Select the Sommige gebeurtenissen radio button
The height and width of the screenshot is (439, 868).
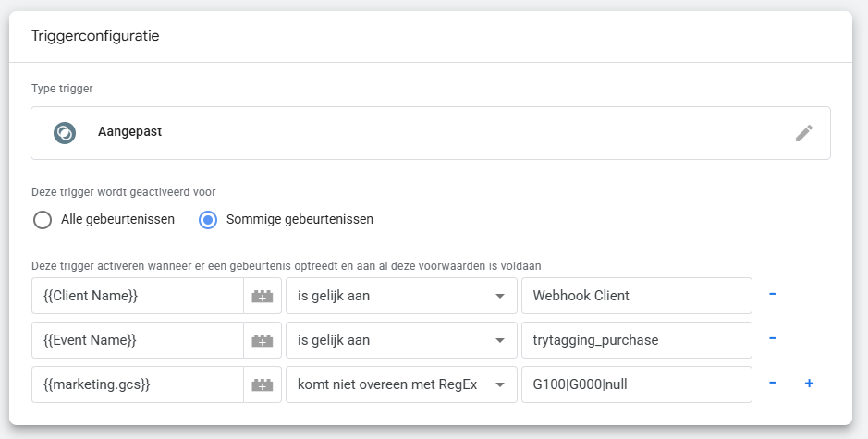point(209,220)
